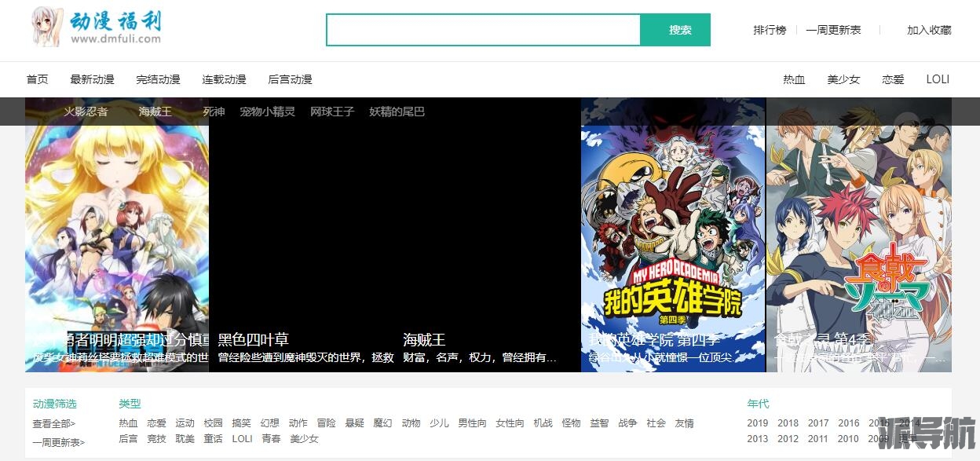Click 妖精的尾巴 in the dark hot bar
980x461 pixels.
tap(397, 112)
